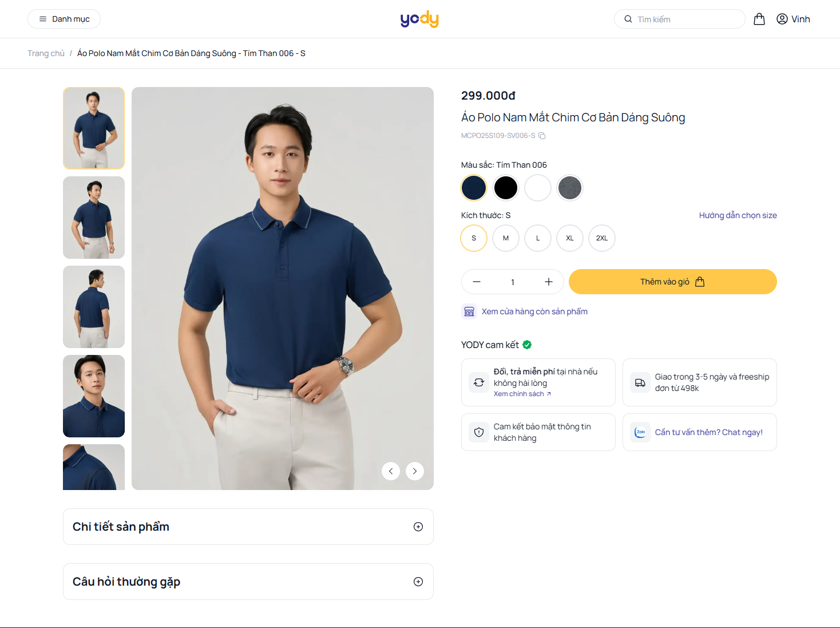Click the Zalo chat icon

coord(640,432)
